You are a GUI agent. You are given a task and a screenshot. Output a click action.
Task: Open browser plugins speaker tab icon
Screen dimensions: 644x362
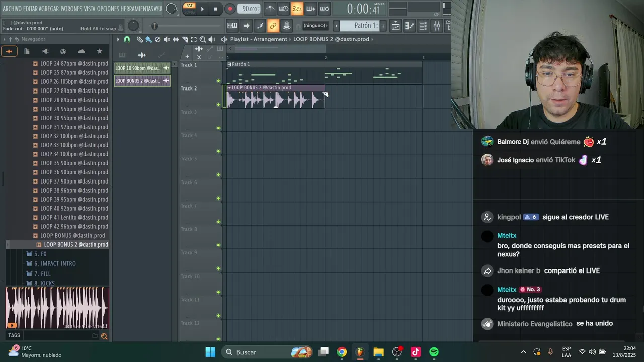[45, 51]
